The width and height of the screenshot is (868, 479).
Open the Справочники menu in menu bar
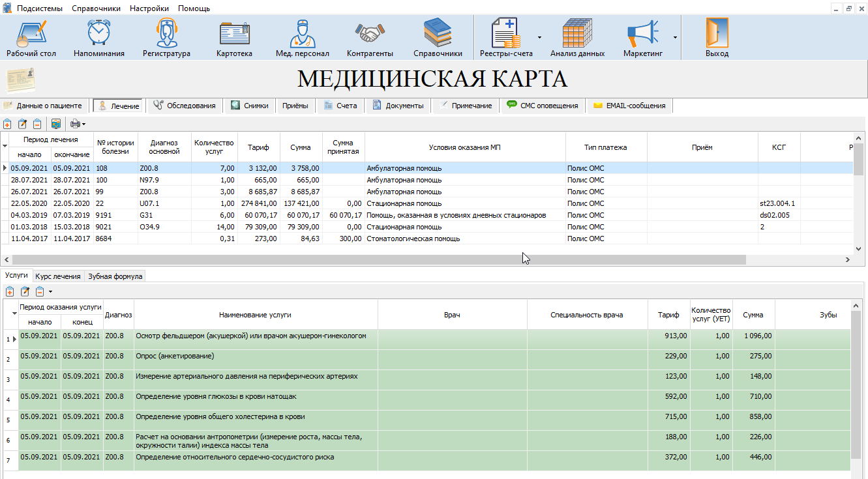pos(97,8)
